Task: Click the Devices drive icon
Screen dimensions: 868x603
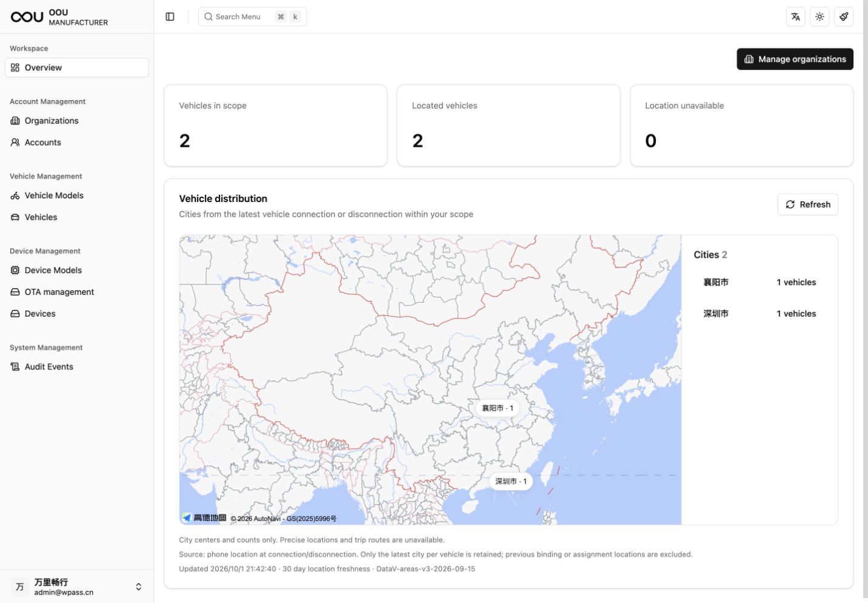Action: [15, 314]
